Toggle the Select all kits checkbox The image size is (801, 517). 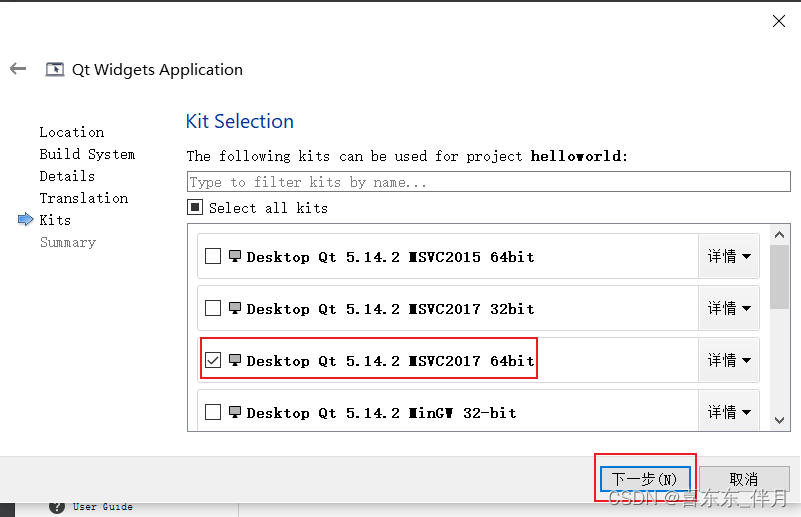pos(195,207)
